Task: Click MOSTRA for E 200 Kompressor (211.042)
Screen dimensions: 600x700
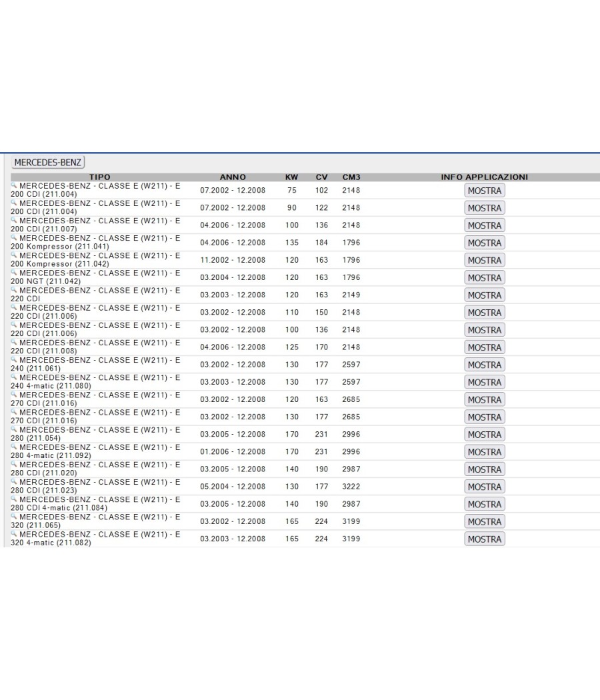Action: [x=485, y=260]
